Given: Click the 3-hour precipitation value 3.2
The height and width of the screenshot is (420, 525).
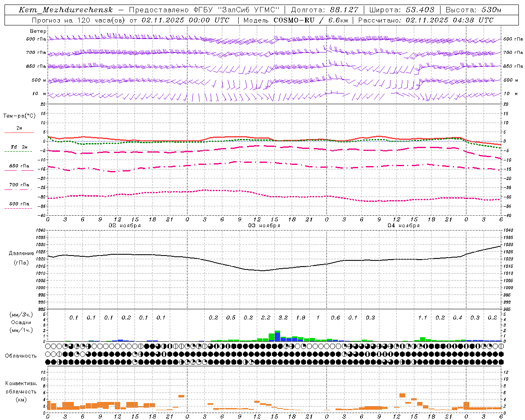Looking at the screenshot, I should coord(283,318).
